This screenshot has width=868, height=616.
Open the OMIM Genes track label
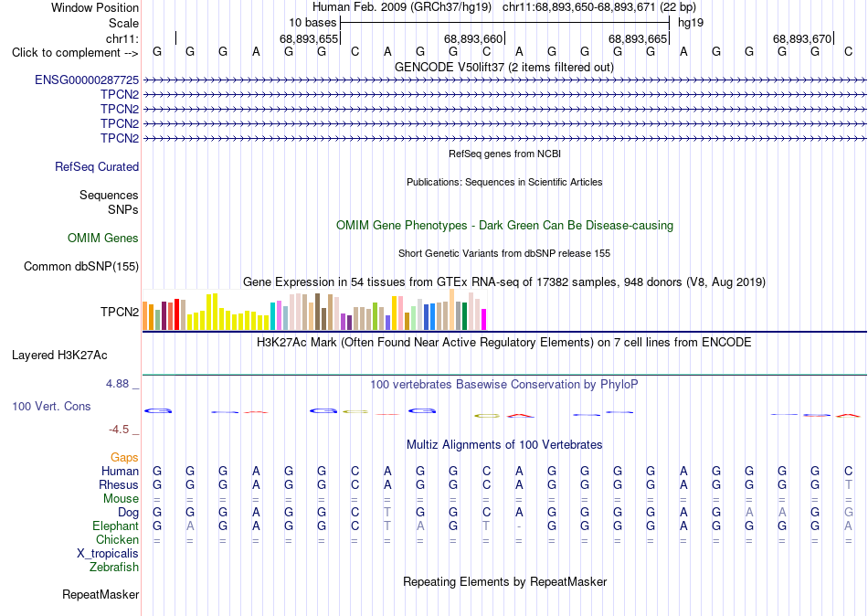pos(103,239)
